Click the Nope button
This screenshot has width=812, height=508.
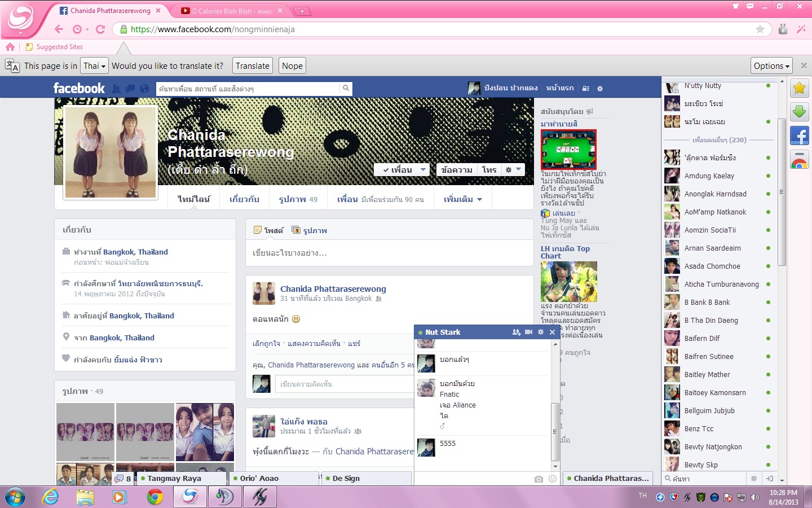pyautogui.click(x=292, y=65)
